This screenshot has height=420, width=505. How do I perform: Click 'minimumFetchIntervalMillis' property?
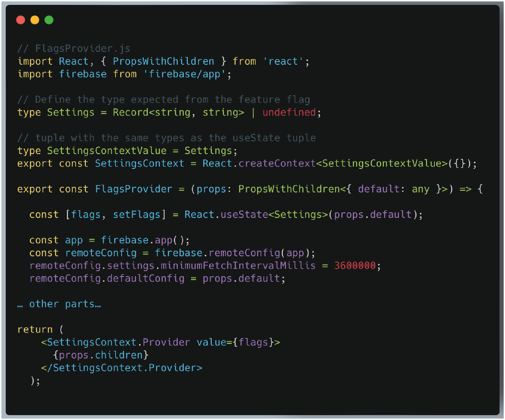[x=238, y=266]
